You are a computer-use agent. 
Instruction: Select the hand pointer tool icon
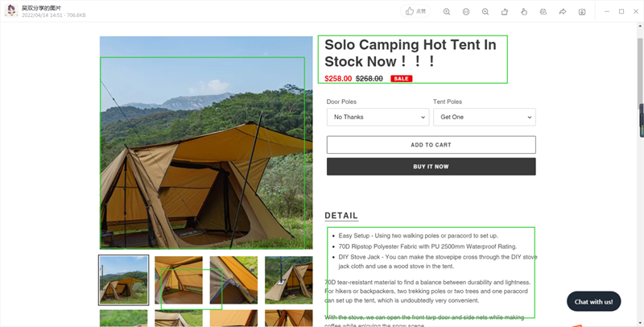tap(524, 12)
